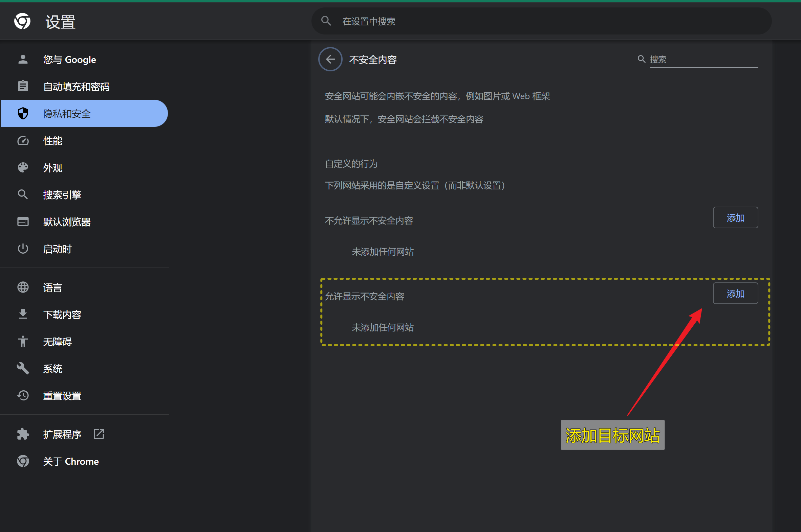
Task: Click the external-link icon beside 扩展程序
Action: click(x=99, y=434)
